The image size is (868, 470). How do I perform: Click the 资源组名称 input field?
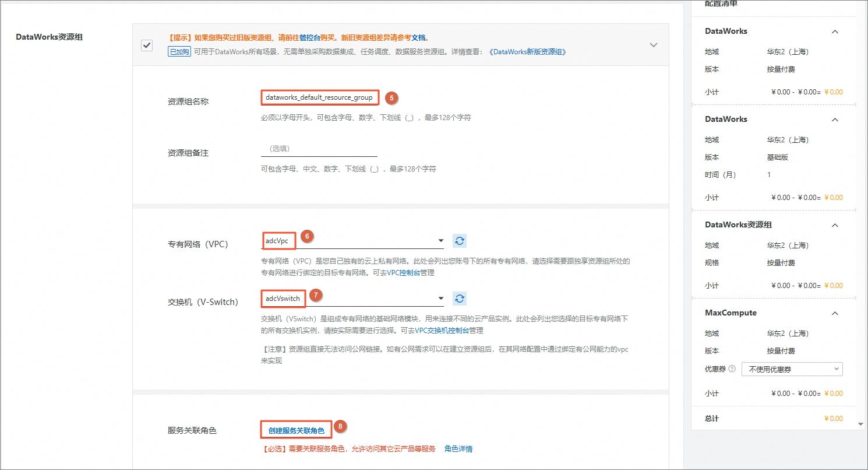(319, 97)
